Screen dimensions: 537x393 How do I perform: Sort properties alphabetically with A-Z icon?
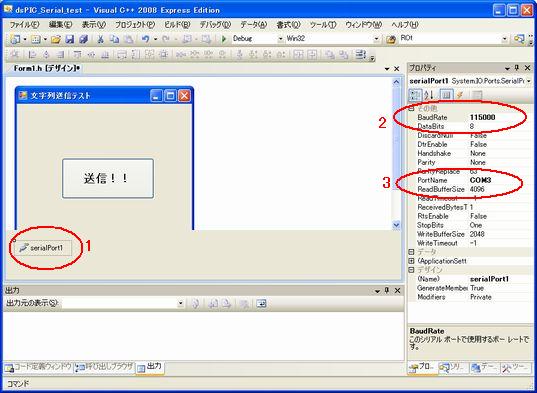tap(429, 95)
